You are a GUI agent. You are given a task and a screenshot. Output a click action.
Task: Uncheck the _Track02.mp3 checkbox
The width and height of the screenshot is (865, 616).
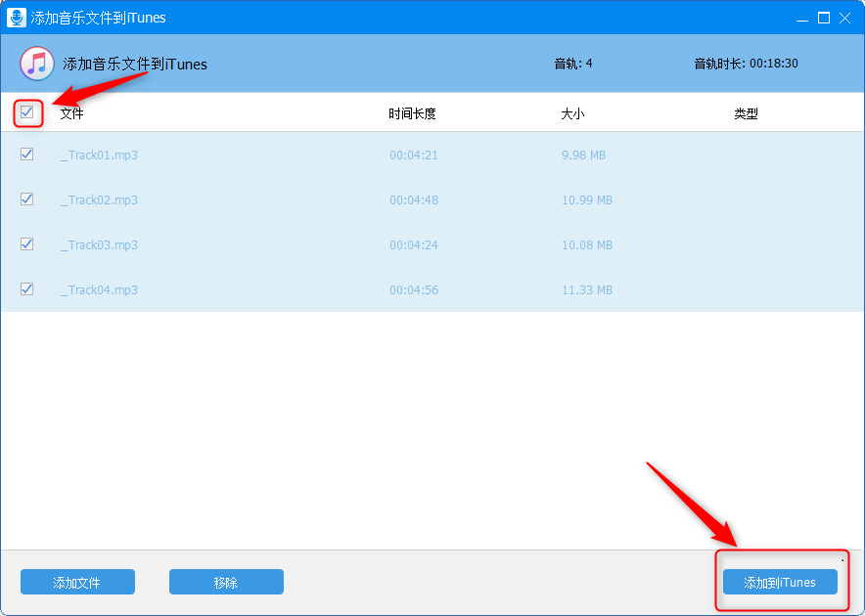pos(27,199)
